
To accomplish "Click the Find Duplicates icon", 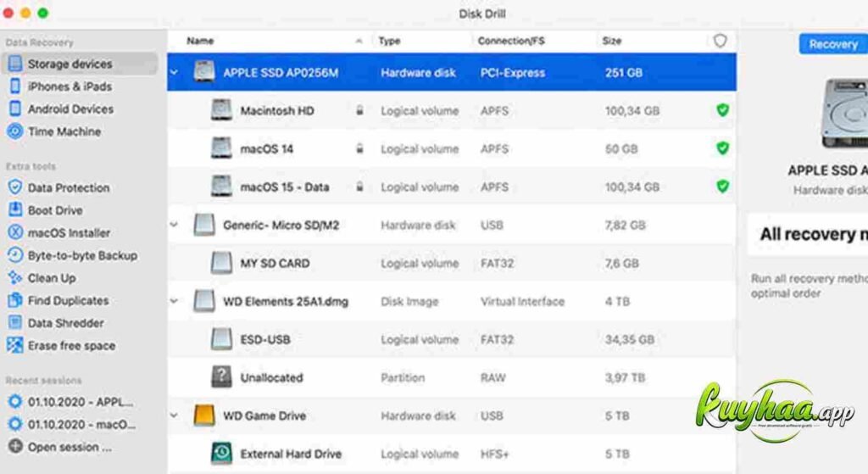I will click(15, 300).
